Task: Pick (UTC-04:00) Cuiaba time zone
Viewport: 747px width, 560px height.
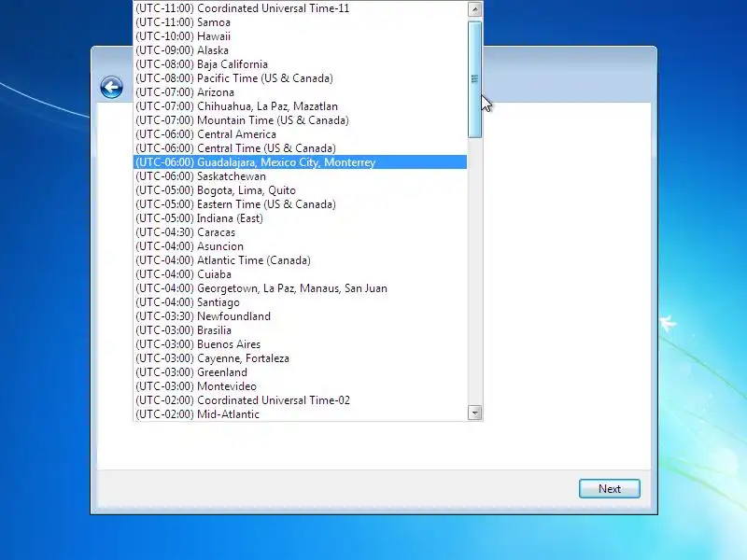Action: pyautogui.click(x=300, y=274)
